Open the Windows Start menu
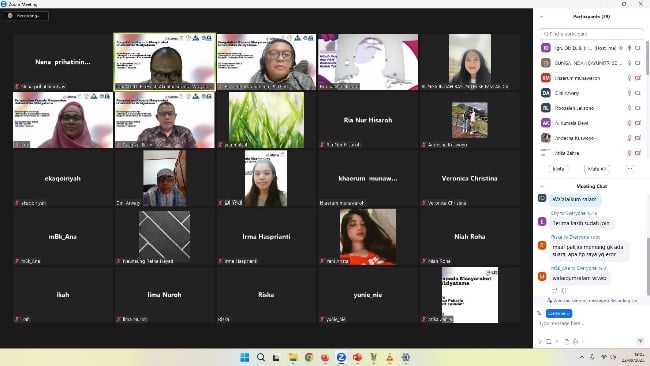 click(245, 357)
